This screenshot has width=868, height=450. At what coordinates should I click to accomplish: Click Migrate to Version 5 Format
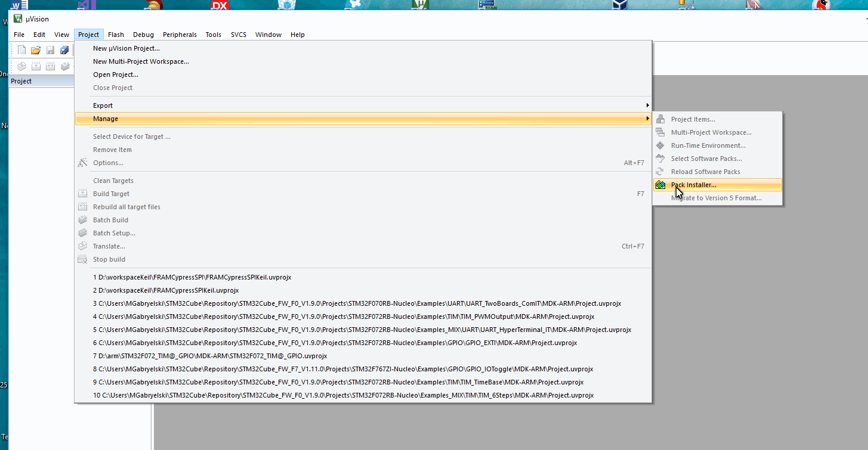tap(718, 198)
